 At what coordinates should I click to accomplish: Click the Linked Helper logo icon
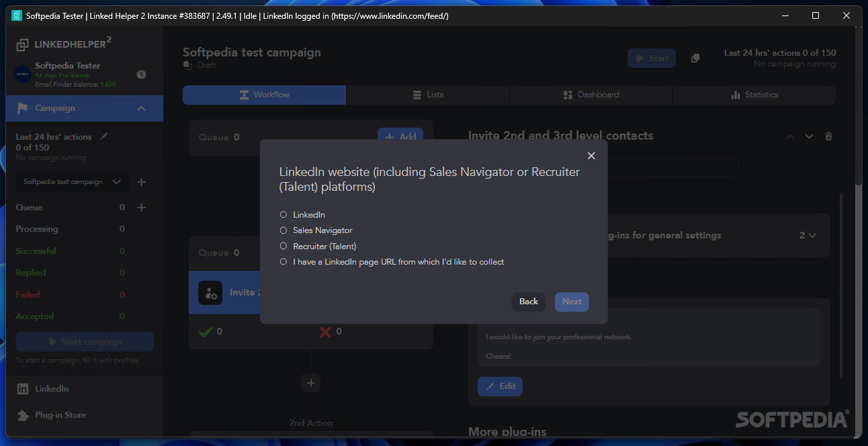pyautogui.click(x=23, y=45)
